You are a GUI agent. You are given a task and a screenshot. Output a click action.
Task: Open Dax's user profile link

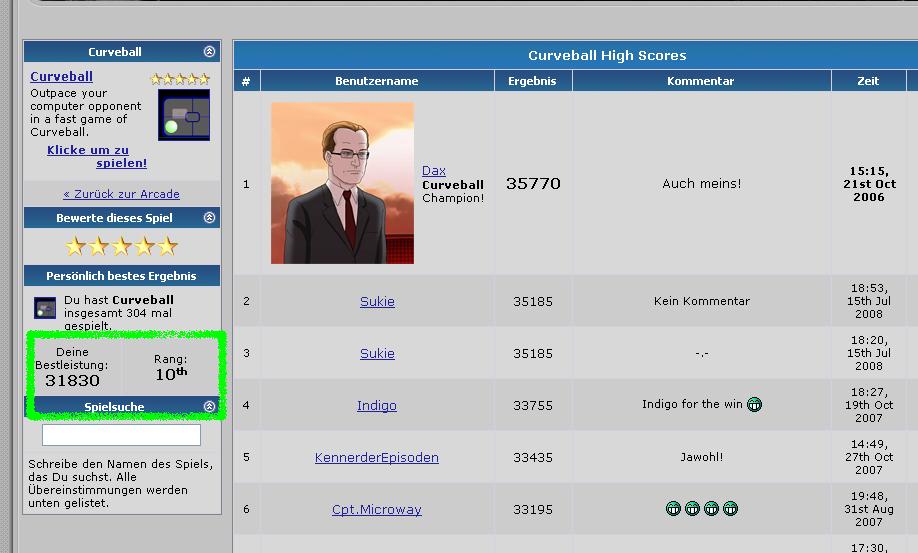click(x=434, y=171)
